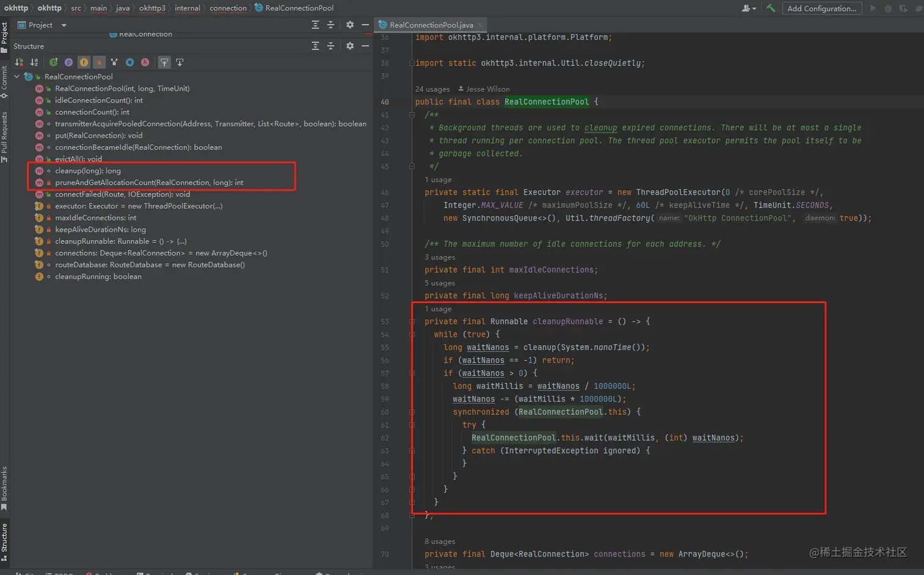Select routeDatabase field in Structure
Screen dimensions: 924x575
(x=150, y=265)
